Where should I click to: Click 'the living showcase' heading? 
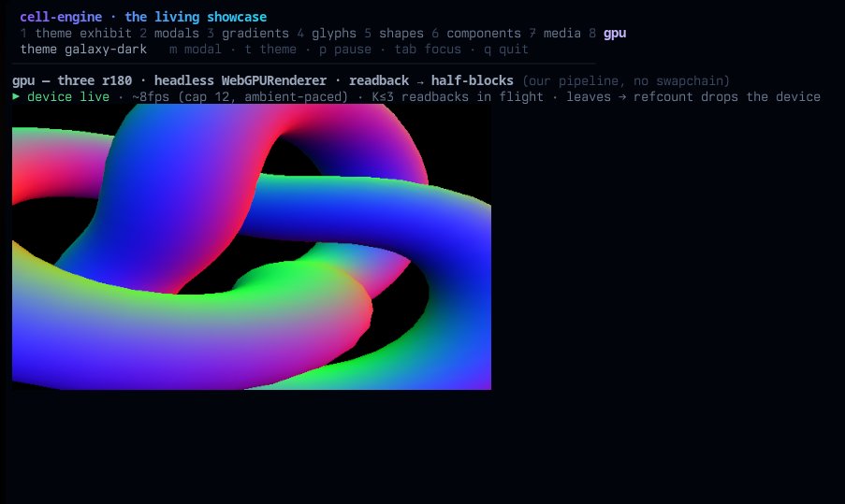196,17
